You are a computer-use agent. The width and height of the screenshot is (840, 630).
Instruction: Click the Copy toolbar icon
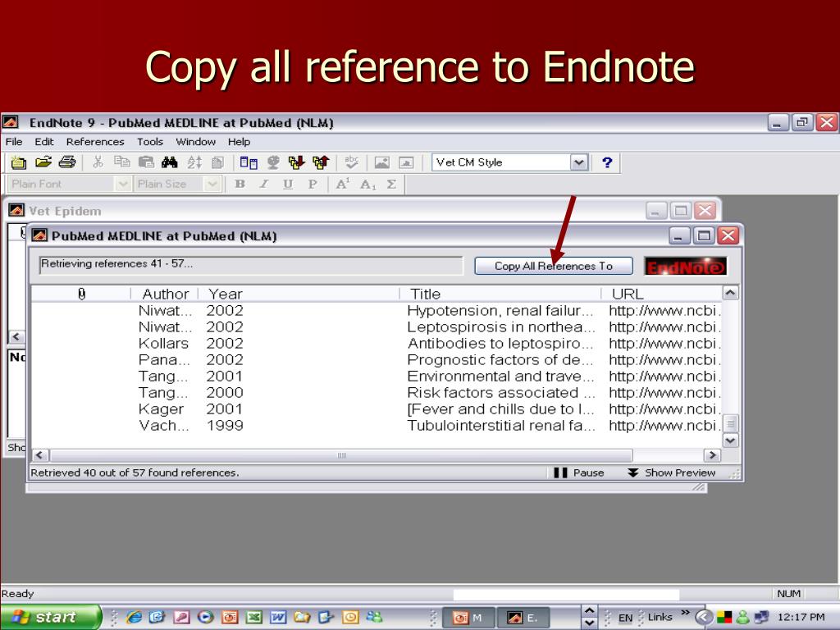coord(122,162)
